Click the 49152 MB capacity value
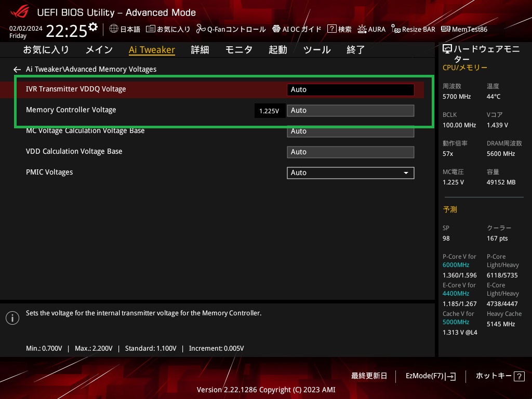 501,182
